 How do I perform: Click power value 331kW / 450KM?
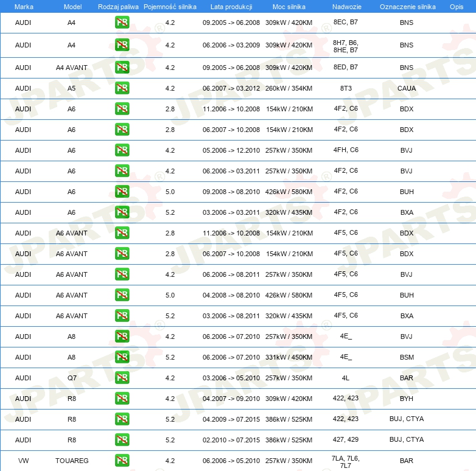coord(289,357)
